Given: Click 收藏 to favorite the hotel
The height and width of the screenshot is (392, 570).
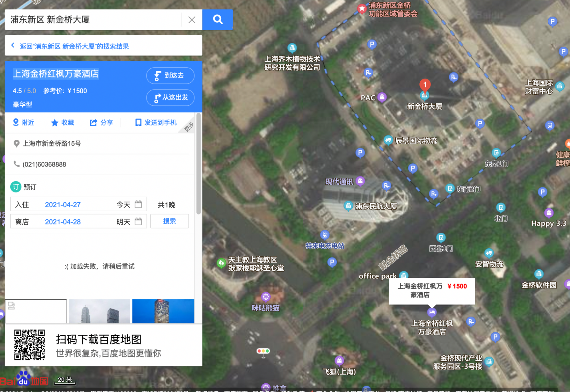Looking at the screenshot, I should tap(62, 123).
